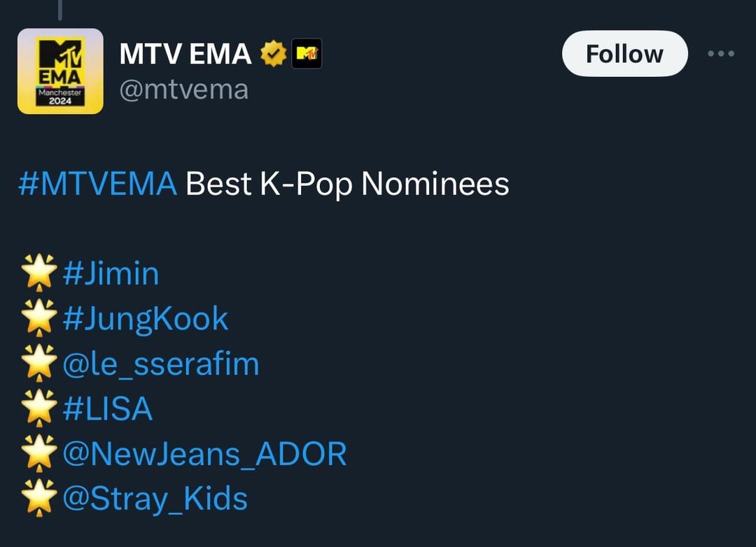756x547 pixels.
Task: Open the #JungKook hashtag link
Action: (145, 319)
